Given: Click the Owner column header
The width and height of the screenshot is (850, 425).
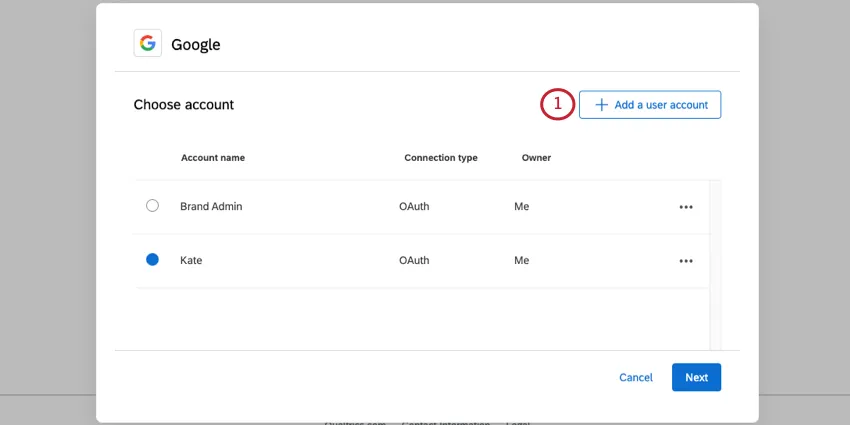Looking at the screenshot, I should point(536,158).
